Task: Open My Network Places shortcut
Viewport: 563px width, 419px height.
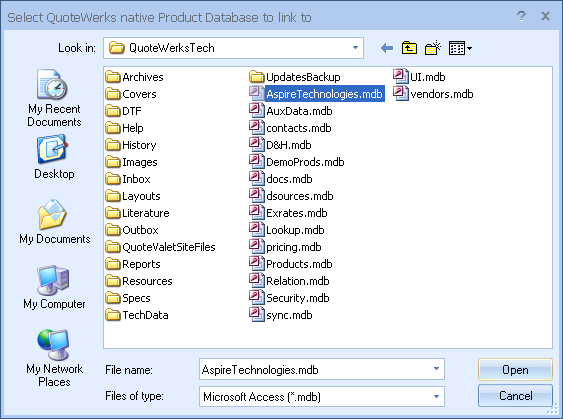Action: (x=54, y=358)
